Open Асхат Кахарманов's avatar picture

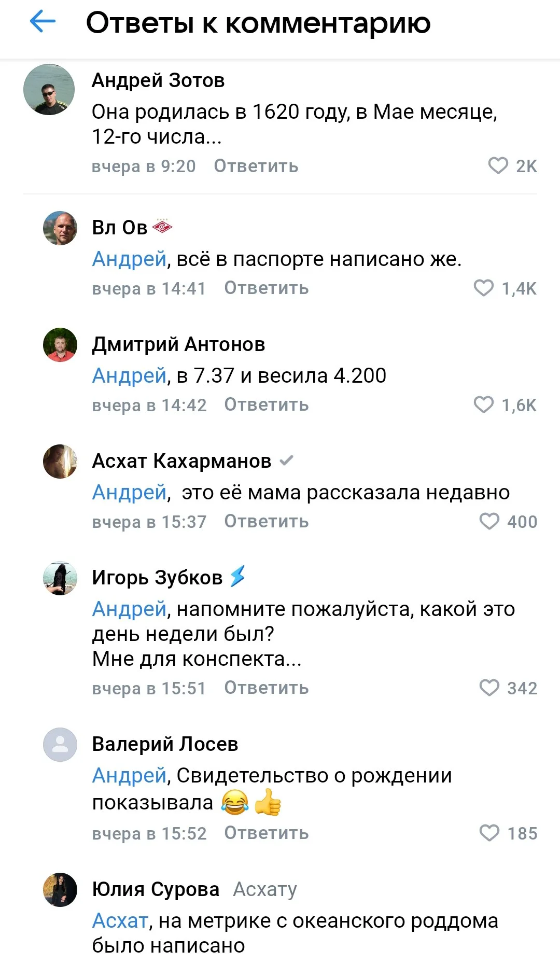pos(60,462)
